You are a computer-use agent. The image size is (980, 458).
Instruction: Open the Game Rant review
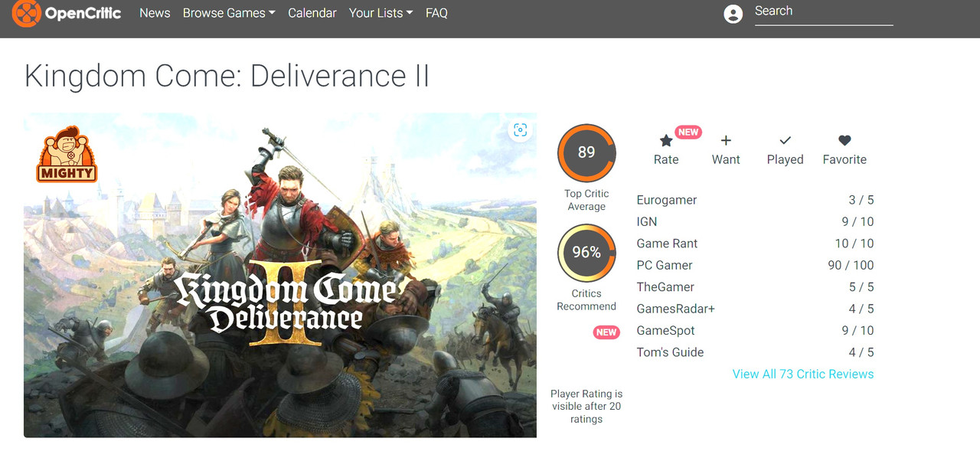click(668, 244)
